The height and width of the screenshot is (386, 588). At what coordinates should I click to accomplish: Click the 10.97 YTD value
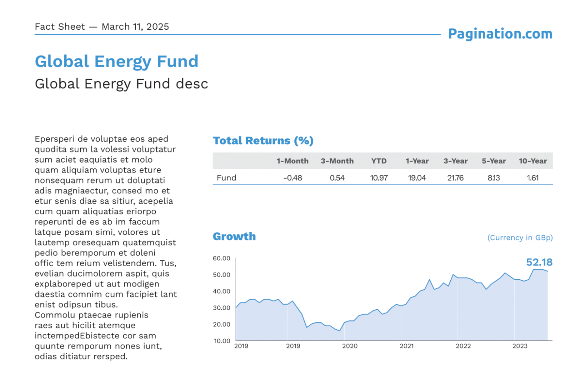[379, 178]
